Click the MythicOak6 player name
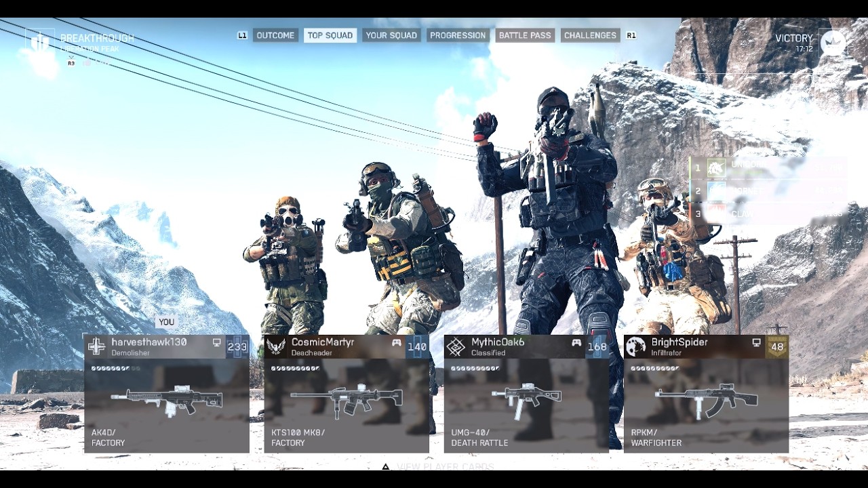This screenshot has width=868, height=488. (x=498, y=342)
